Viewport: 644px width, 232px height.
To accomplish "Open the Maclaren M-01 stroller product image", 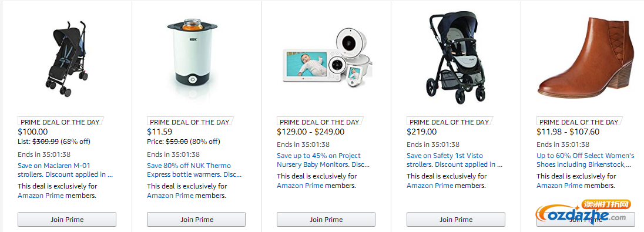I will [67, 58].
